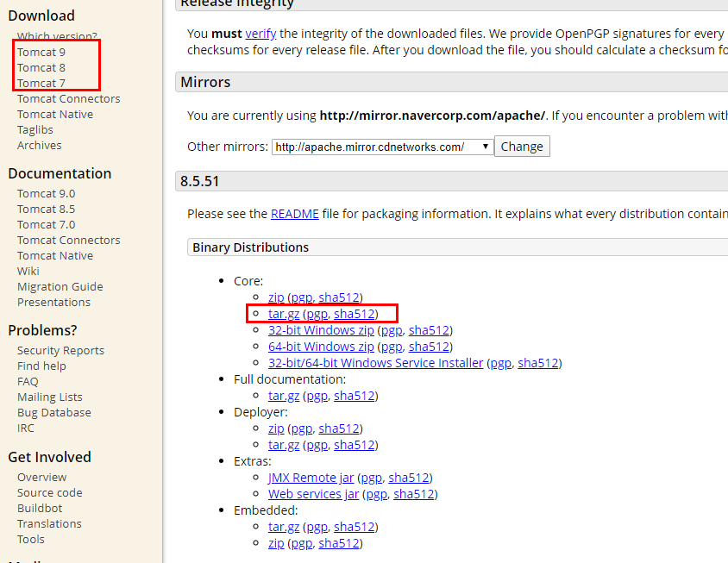
Task: Download 32-bit/64-bit Windows Service Installer
Action: click(375, 363)
